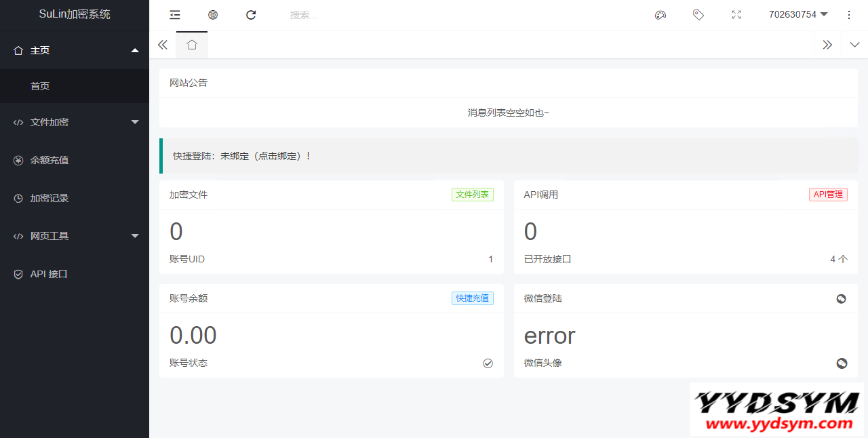The image size is (868, 438).
Task: Click the refresh icon in the top toolbar
Action: [251, 15]
